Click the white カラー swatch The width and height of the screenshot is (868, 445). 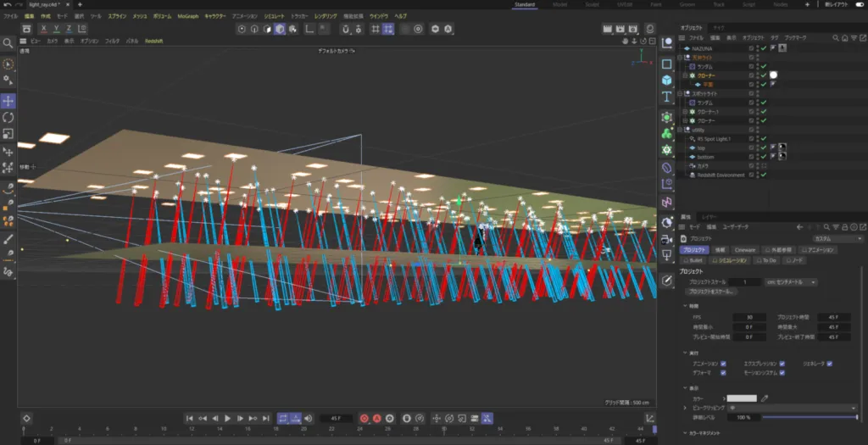point(742,398)
